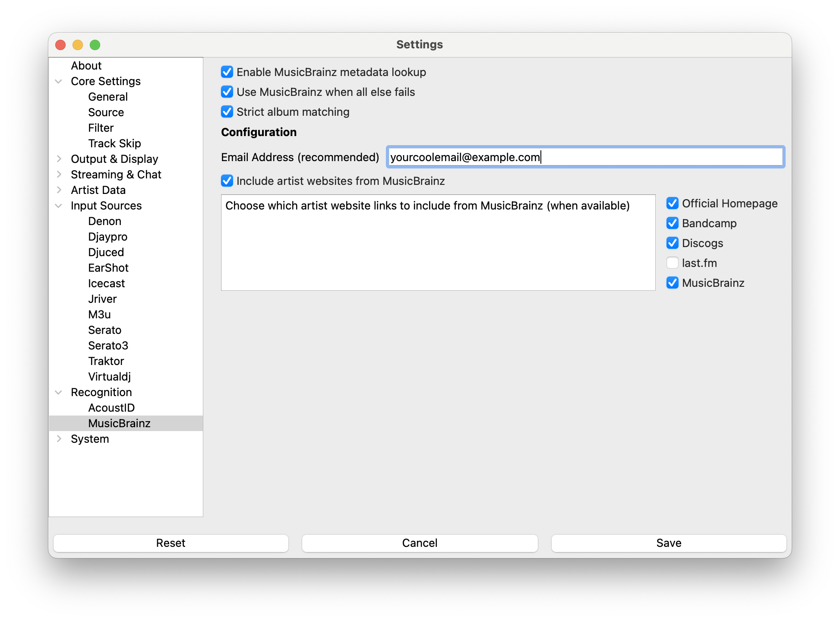The width and height of the screenshot is (840, 622).
Task: Collapse the Input Sources section
Action: pos(59,206)
